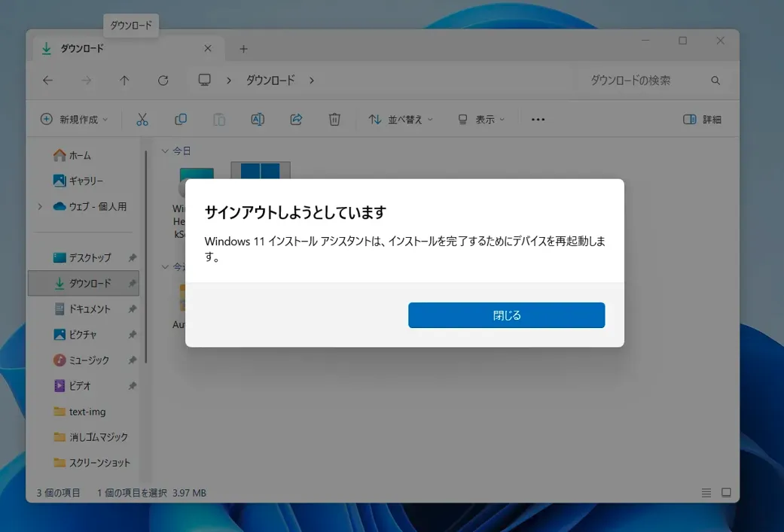Click the 閉じる button in the dialog
Screen dimensions: 784x532
pos(506,315)
